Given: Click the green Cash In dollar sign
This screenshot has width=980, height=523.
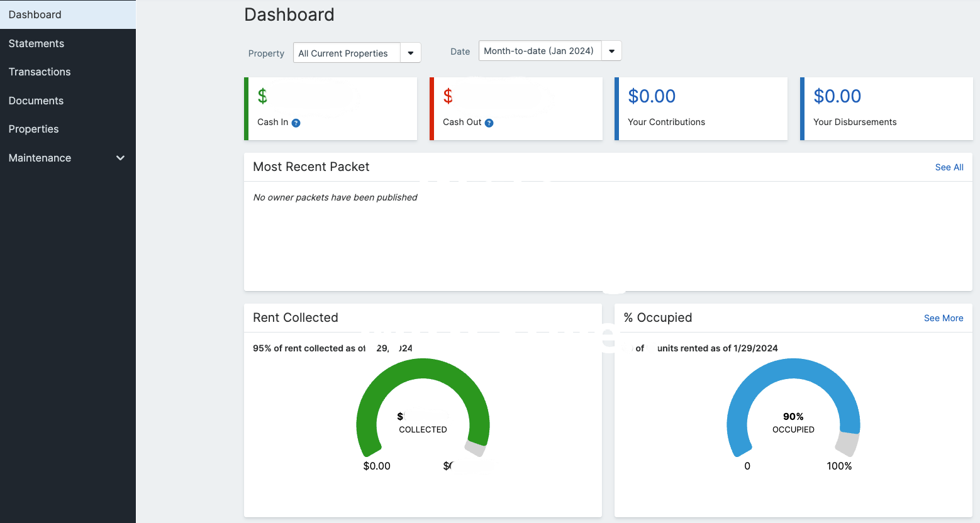Looking at the screenshot, I should point(262,96).
